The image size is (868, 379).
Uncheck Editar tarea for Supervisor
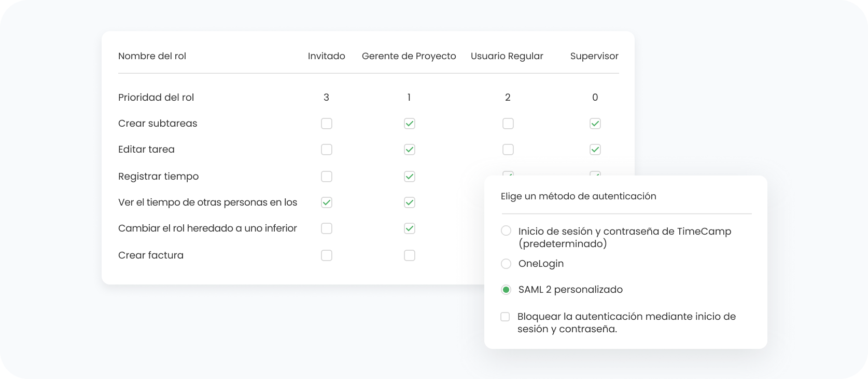click(595, 150)
